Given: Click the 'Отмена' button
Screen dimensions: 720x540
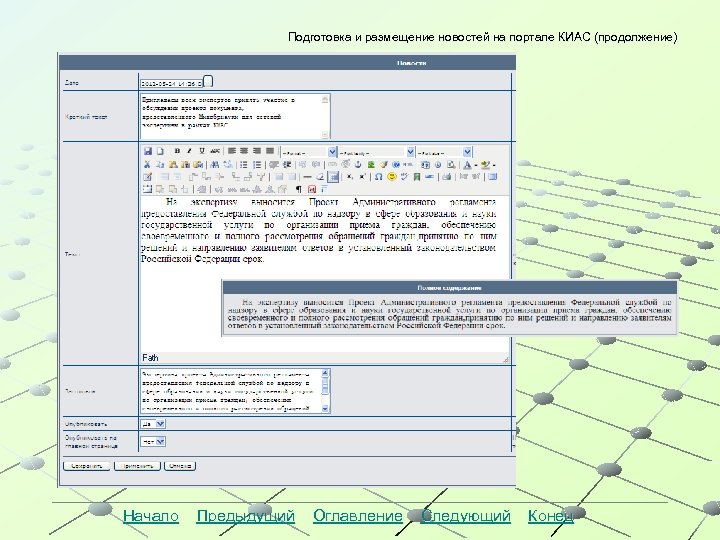Looking at the screenshot, I should point(180,466).
